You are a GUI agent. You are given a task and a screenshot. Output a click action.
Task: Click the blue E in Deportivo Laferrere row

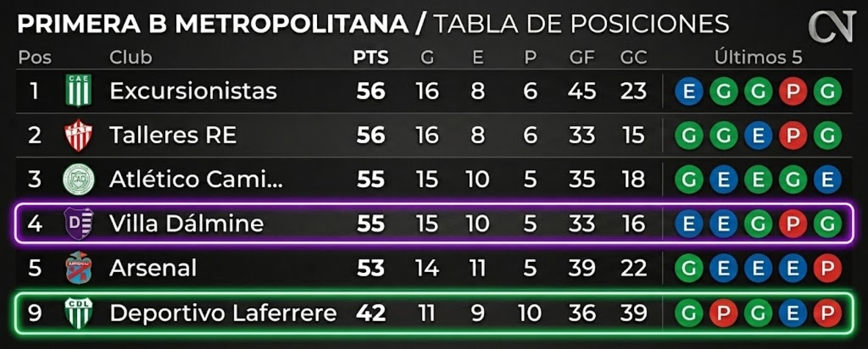tap(792, 314)
